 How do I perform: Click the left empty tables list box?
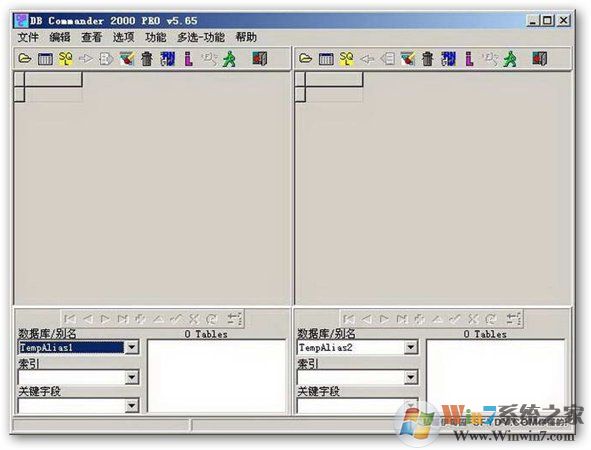click(217, 376)
